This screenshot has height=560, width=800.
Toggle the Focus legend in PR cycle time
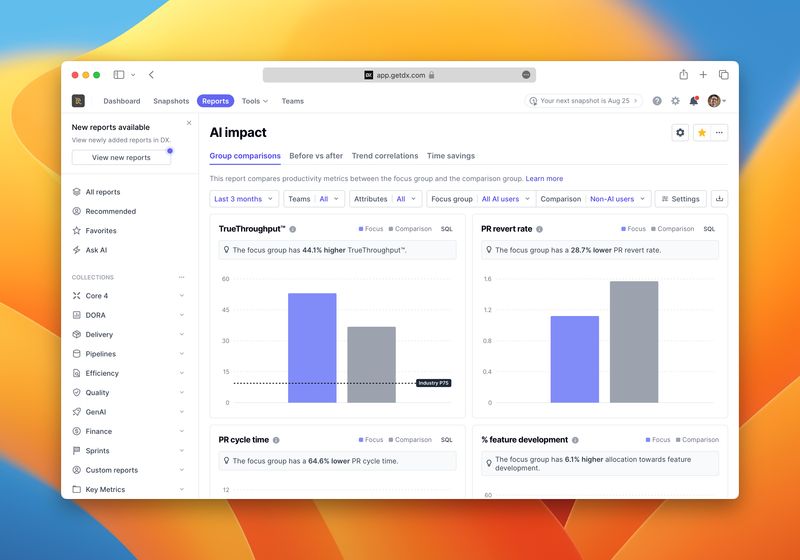pyautogui.click(x=370, y=440)
